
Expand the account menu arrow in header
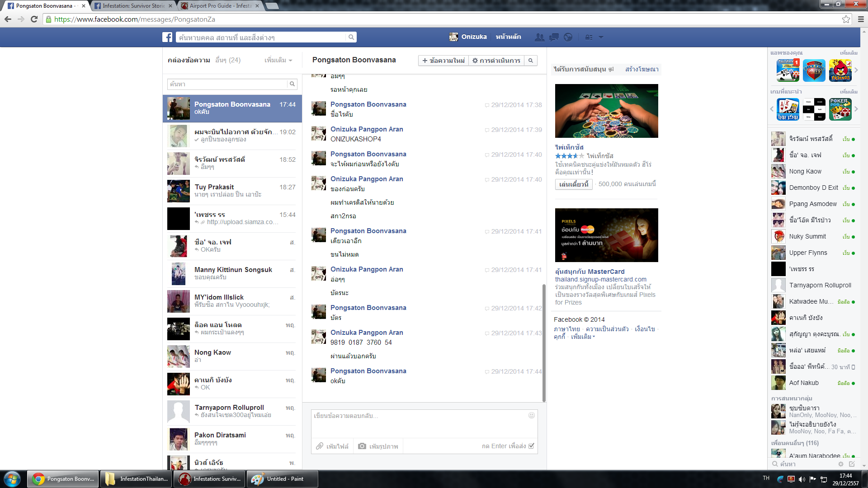(601, 37)
